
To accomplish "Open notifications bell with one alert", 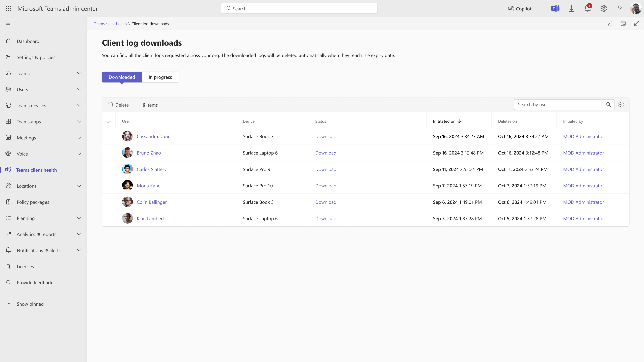I will (x=587, y=8).
